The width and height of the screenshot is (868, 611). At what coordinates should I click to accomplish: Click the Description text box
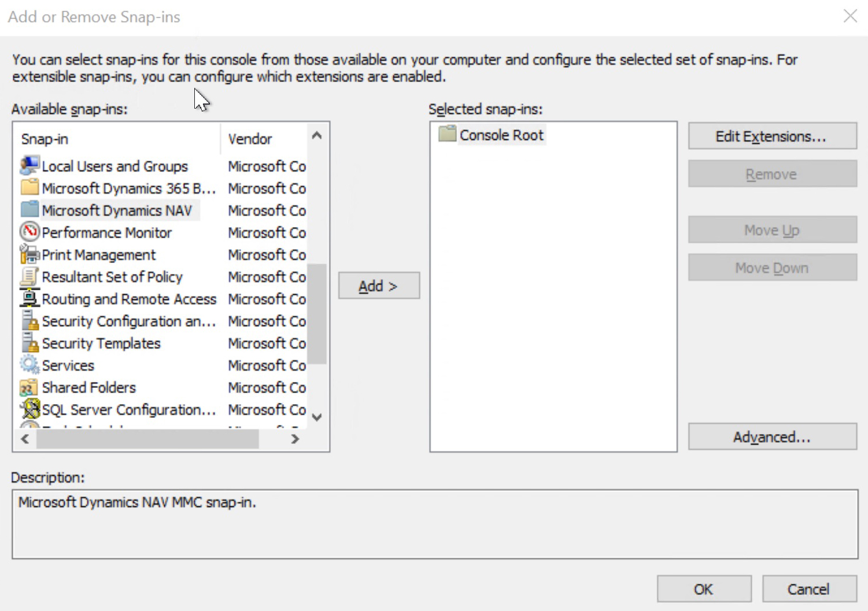[x=435, y=524]
